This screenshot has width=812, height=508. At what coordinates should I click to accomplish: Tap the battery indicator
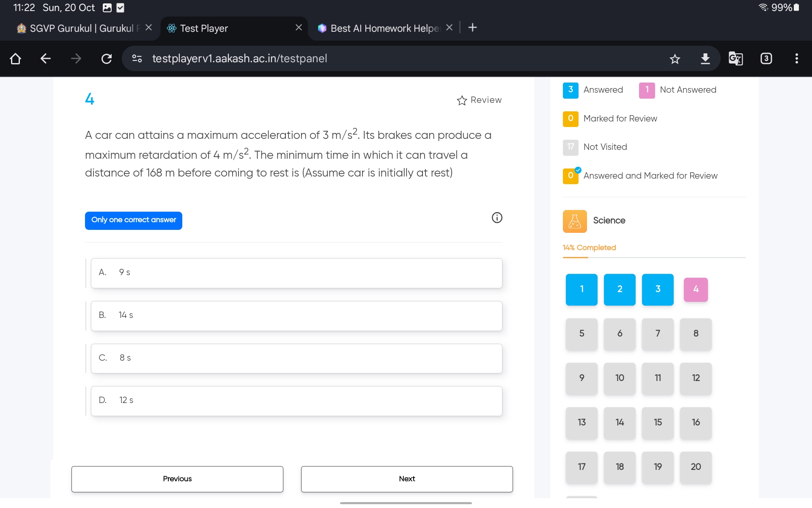point(797,8)
